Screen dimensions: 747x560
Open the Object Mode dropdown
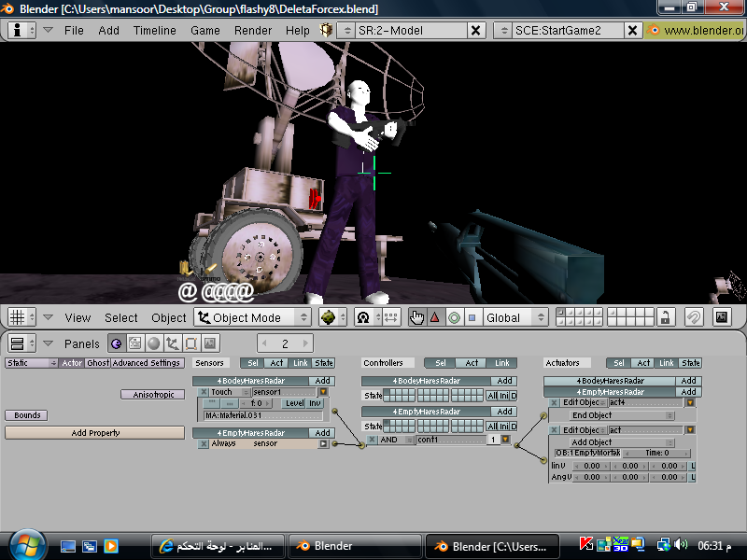(x=252, y=317)
